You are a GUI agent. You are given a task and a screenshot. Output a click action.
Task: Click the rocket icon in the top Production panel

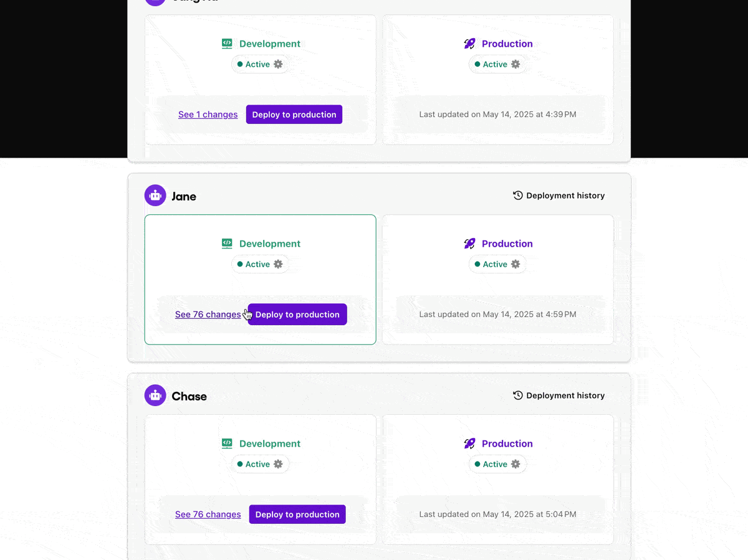(469, 44)
